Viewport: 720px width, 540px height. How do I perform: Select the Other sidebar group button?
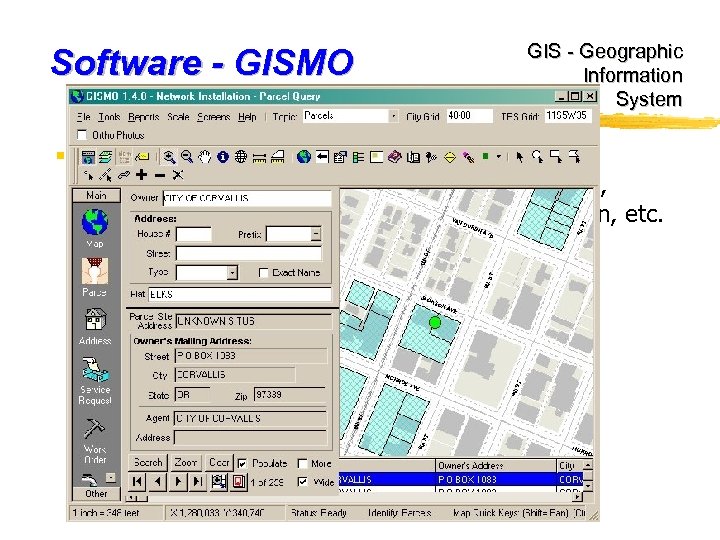[96, 494]
